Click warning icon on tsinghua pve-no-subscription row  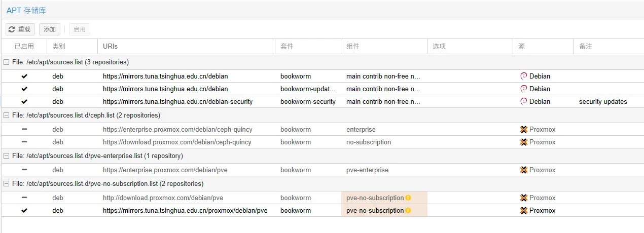coord(408,210)
